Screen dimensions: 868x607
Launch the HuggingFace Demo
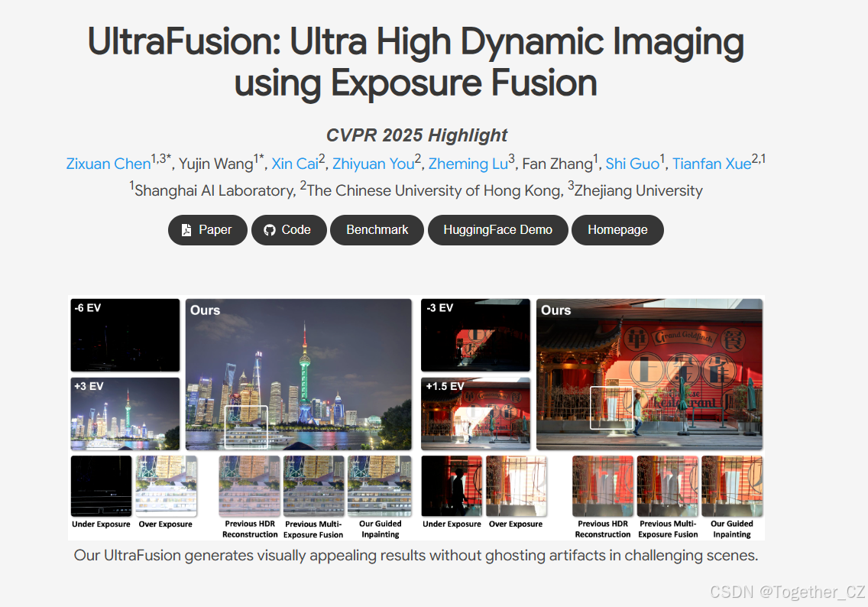click(x=497, y=229)
